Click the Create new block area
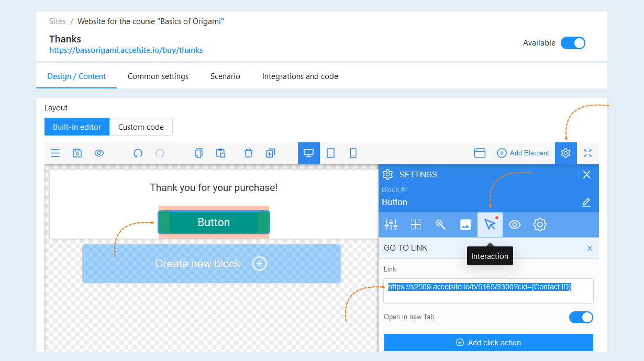This screenshot has width=644, height=361. point(212,264)
